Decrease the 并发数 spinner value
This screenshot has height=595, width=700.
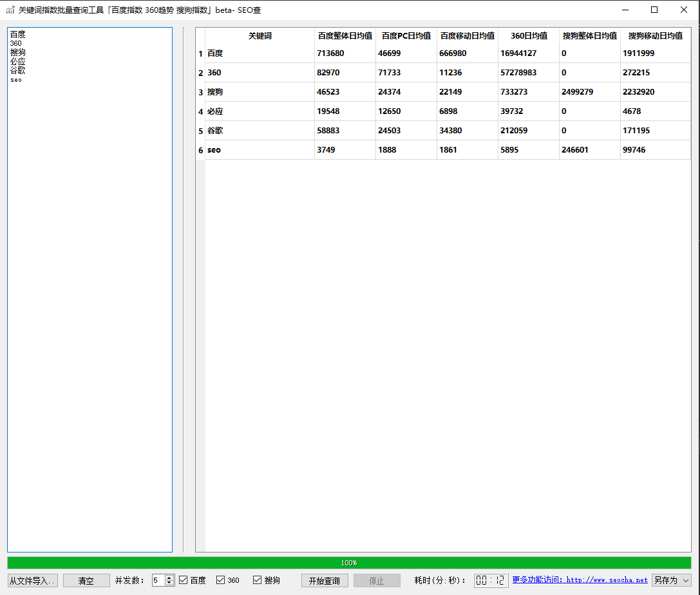[x=169, y=583]
